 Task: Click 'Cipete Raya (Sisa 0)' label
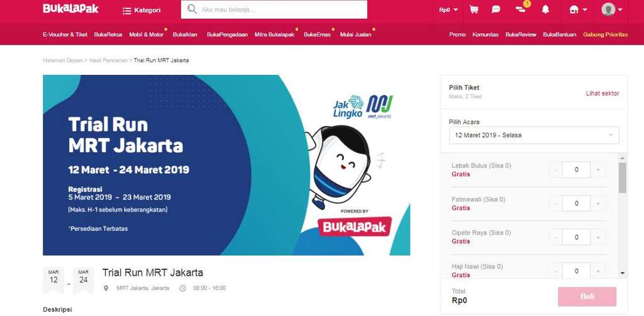[481, 232]
